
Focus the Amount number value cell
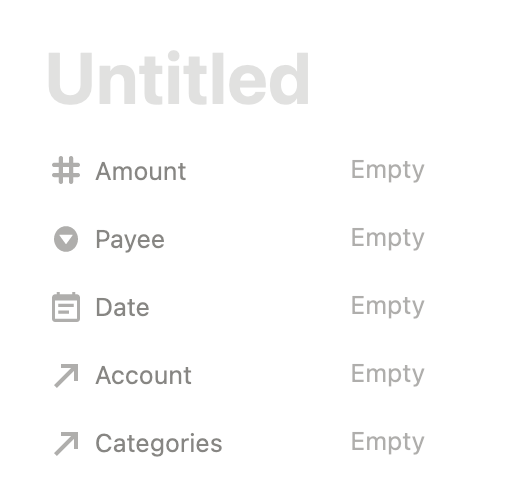coord(388,170)
